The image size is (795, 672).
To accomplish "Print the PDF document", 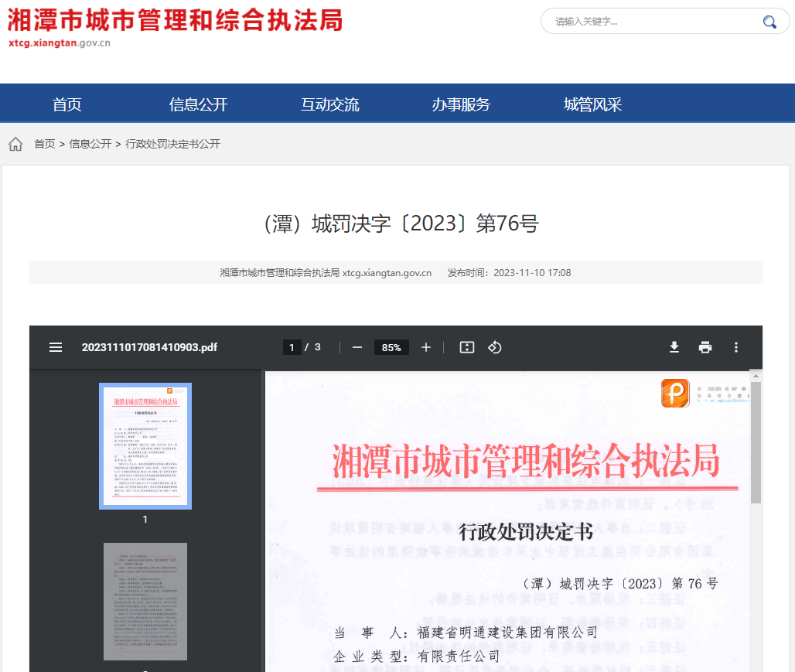I will [705, 347].
